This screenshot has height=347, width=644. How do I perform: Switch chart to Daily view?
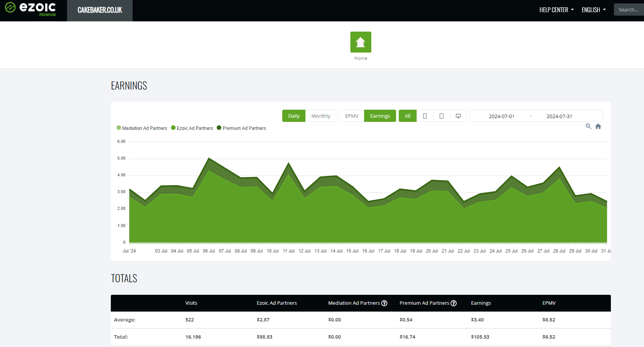pos(294,116)
